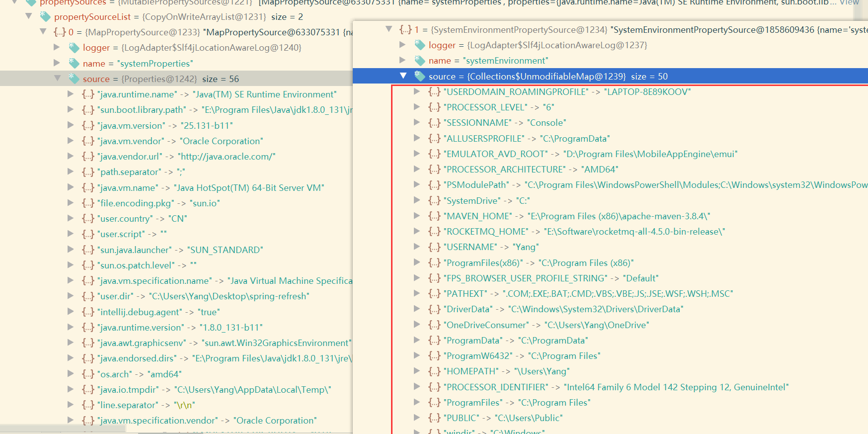This screenshot has height=434, width=868.
Task: Collapse the source Properties@1242 node
Action: click(57, 78)
